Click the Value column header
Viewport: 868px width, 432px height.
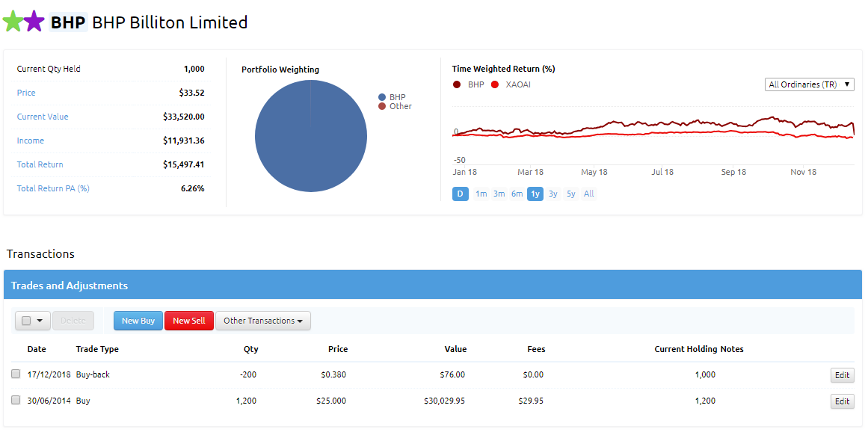pos(455,349)
